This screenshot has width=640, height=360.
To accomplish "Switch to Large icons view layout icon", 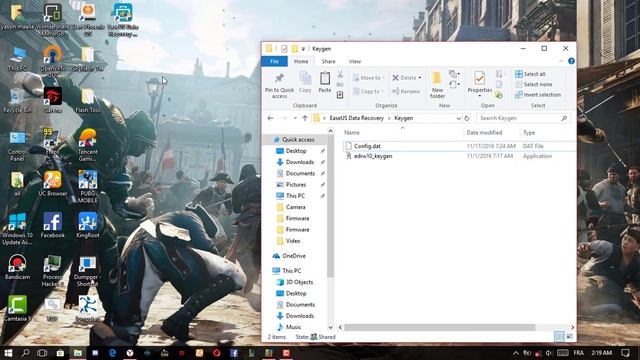I will [x=569, y=337].
